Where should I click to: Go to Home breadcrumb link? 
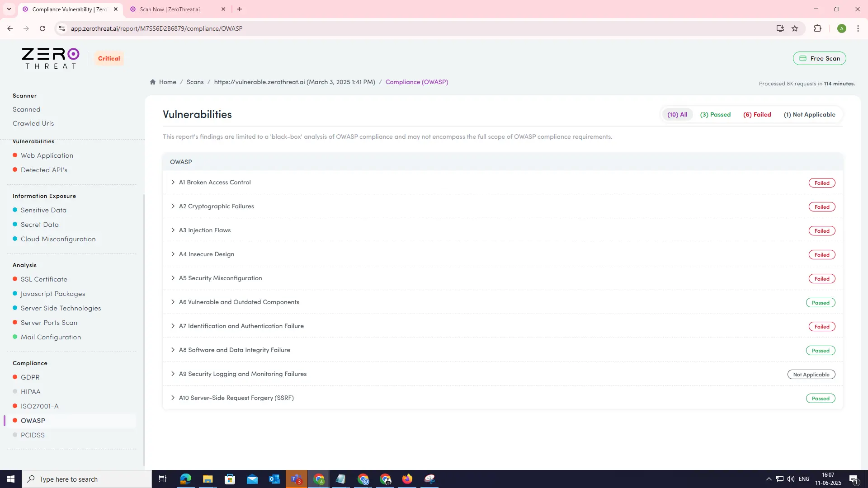coord(168,82)
